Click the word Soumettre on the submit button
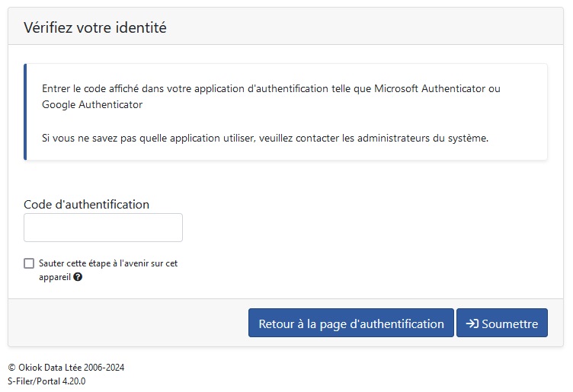Viewport: 573px width, 392px height. pos(510,323)
